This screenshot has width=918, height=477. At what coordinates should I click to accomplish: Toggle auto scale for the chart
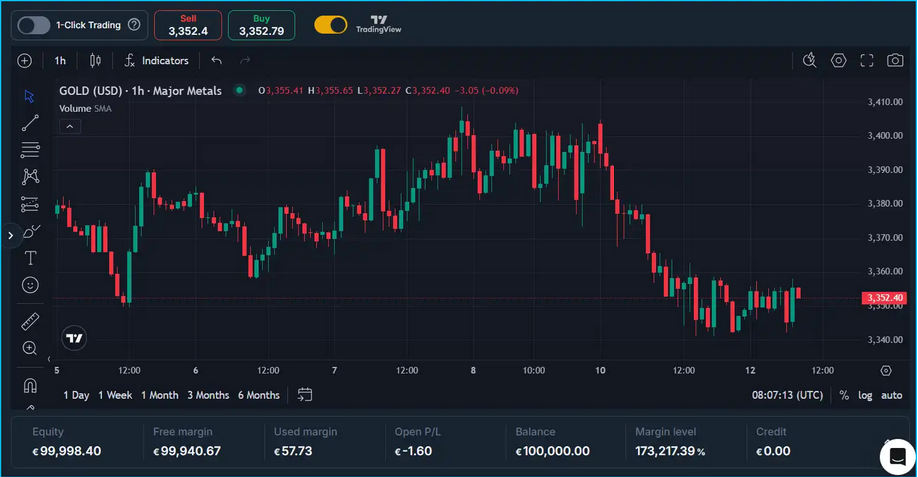click(891, 395)
